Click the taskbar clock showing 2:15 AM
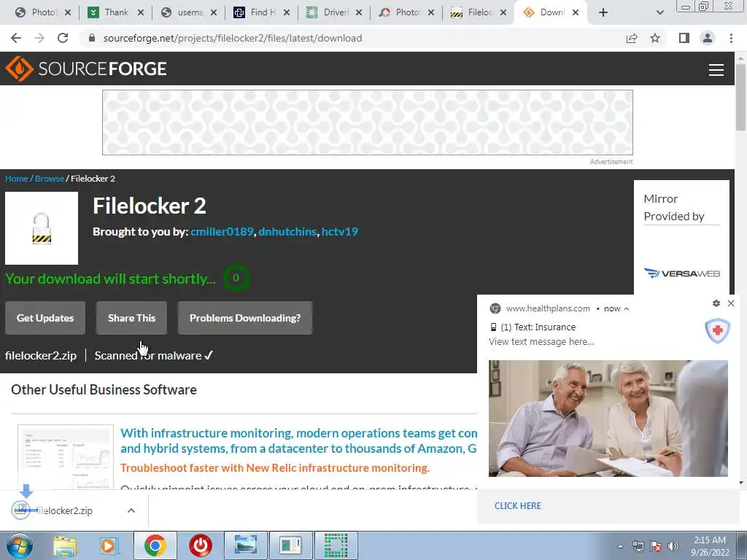 click(x=710, y=546)
